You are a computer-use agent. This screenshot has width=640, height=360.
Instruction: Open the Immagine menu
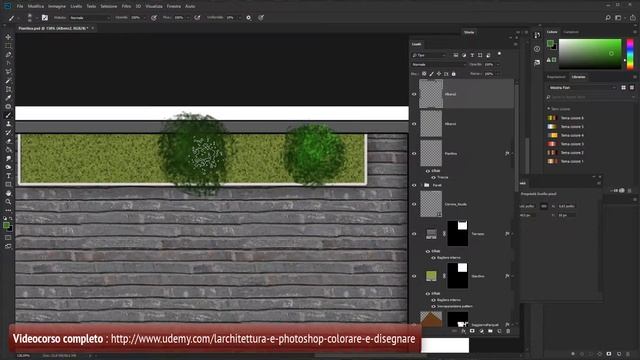pos(57,7)
